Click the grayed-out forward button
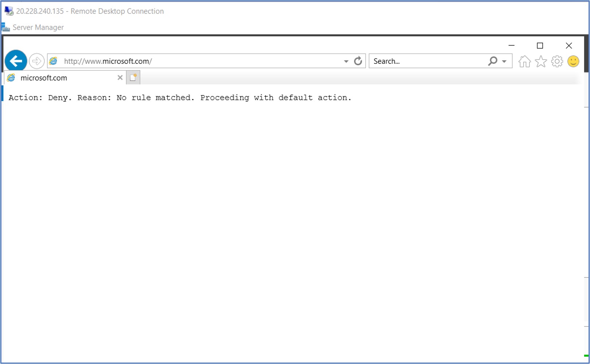Screen dimensions: 590x364 (36, 61)
